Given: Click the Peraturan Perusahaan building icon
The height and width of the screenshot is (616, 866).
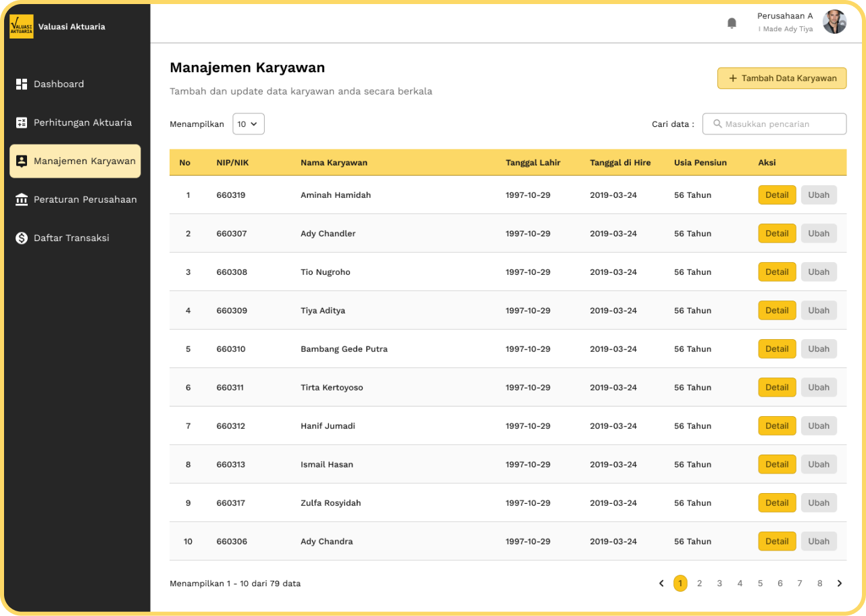Looking at the screenshot, I should tap(22, 200).
